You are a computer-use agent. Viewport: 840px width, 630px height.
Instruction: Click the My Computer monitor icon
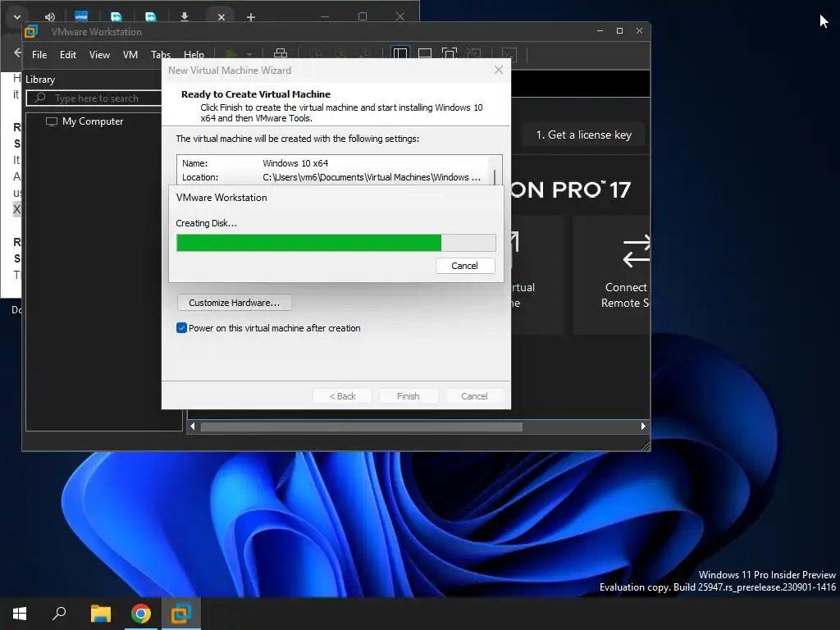point(52,121)
